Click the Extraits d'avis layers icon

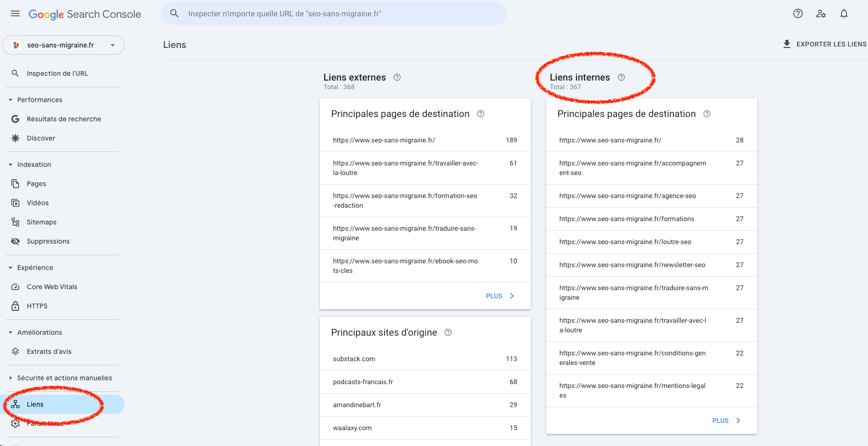(x=15, y=352)
